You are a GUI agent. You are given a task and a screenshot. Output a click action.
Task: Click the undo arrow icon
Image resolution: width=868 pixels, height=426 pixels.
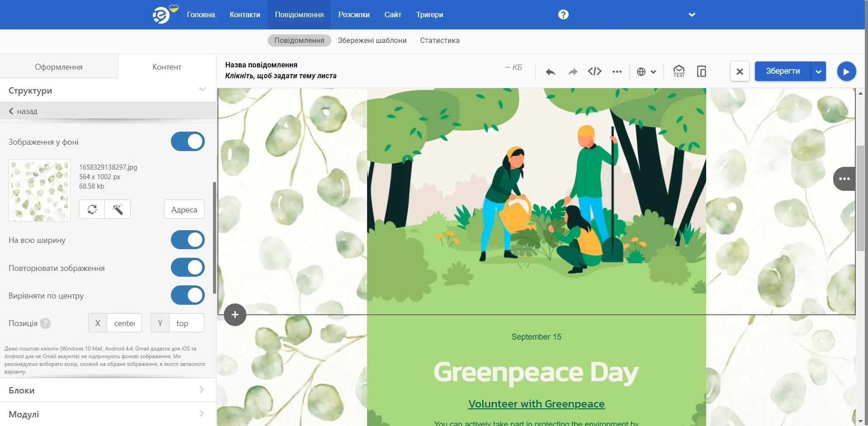[550, 71]
